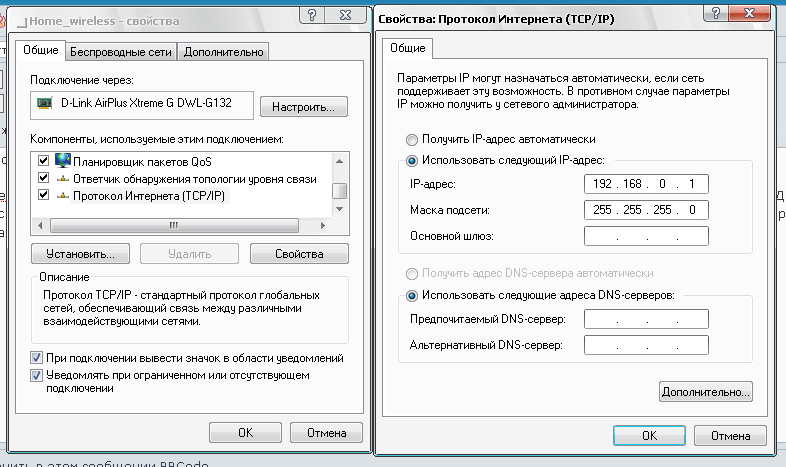The height and width of the screenshot is (467, 786).
Task: Uncheck the Планировщик пакетов QoS component
Action: click(x=43, y=161)
